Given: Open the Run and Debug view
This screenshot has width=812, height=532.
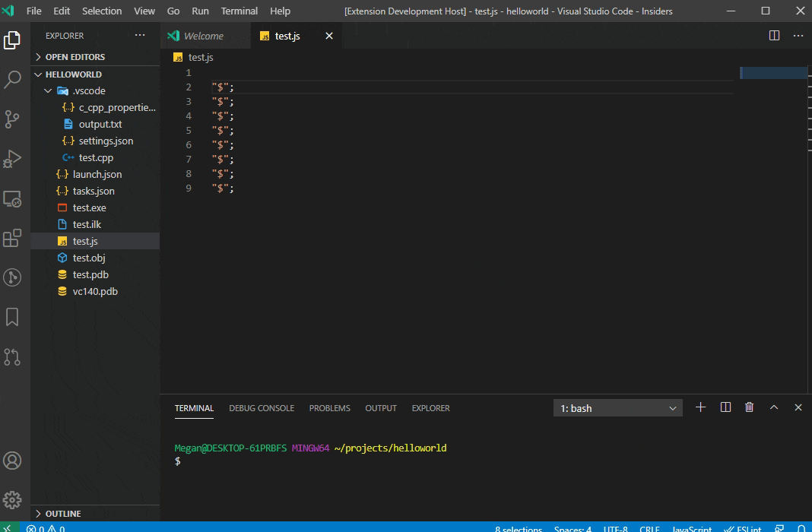Looking at the screenshot, I should click(13, 159).
